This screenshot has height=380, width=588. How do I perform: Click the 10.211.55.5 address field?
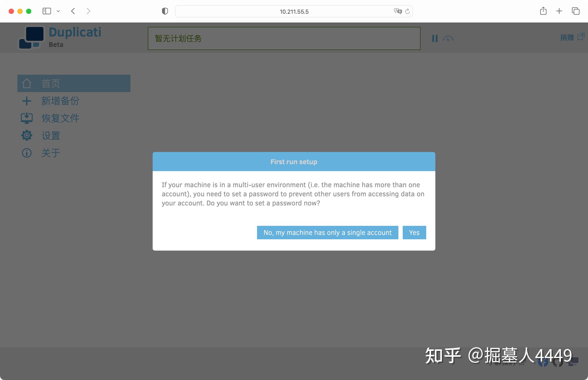click(x=294, y=11)
